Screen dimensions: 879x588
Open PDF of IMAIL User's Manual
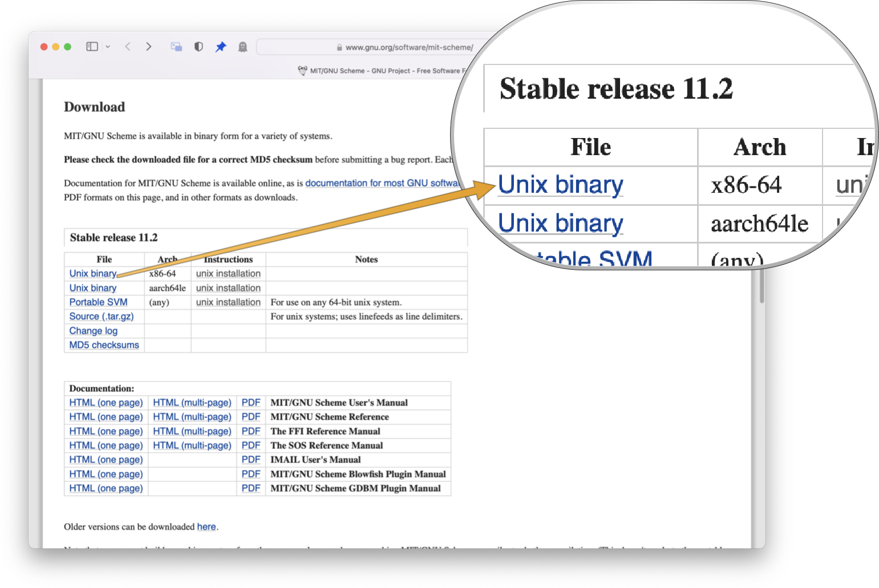(251, 460)
